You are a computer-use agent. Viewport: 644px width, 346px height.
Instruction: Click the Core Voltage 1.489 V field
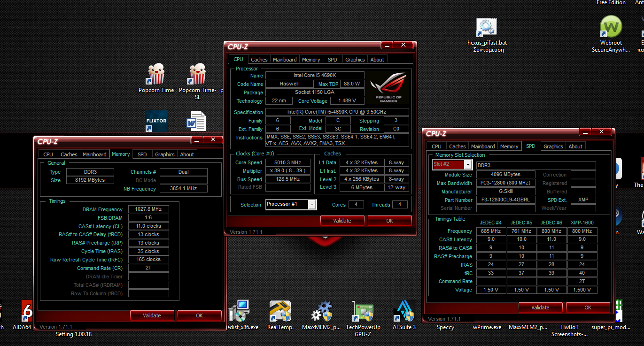(x=347, y=101)
